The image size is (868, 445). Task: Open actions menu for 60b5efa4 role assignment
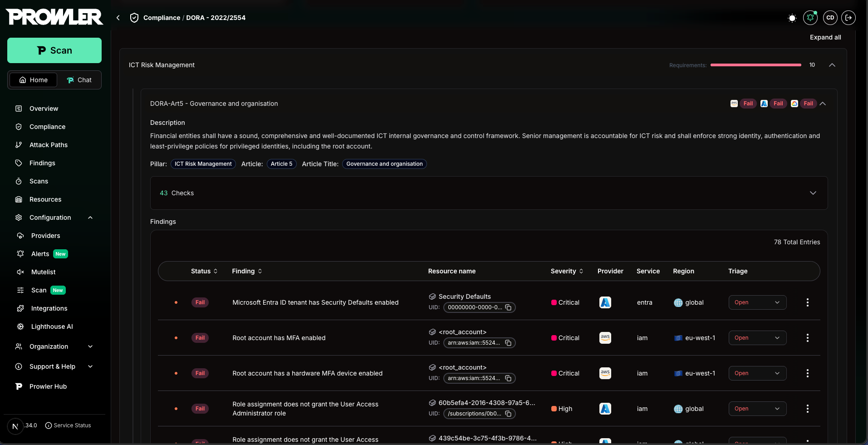807,409
